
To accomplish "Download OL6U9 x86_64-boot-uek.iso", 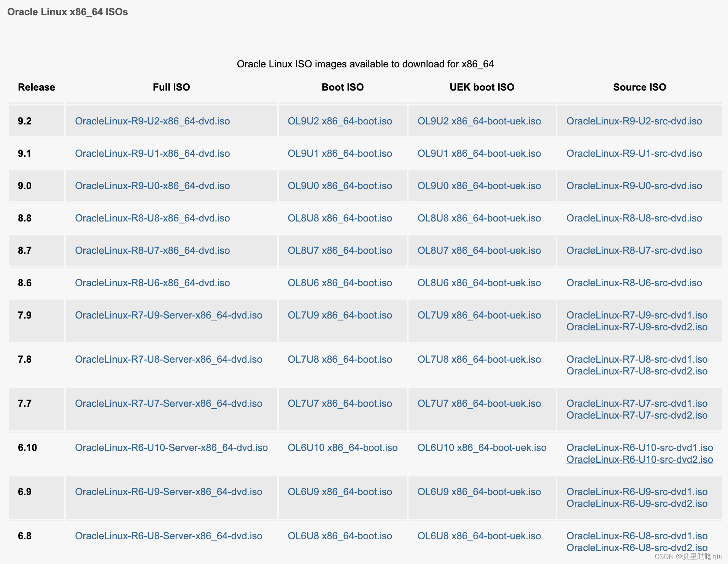I will [x=479, y=492].
